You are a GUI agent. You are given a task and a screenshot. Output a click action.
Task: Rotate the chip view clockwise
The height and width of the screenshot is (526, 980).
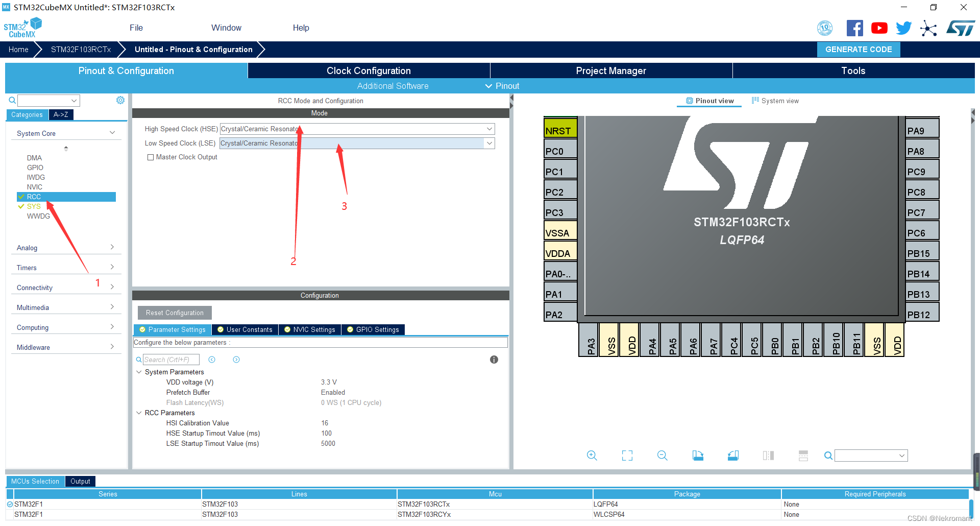698,456
